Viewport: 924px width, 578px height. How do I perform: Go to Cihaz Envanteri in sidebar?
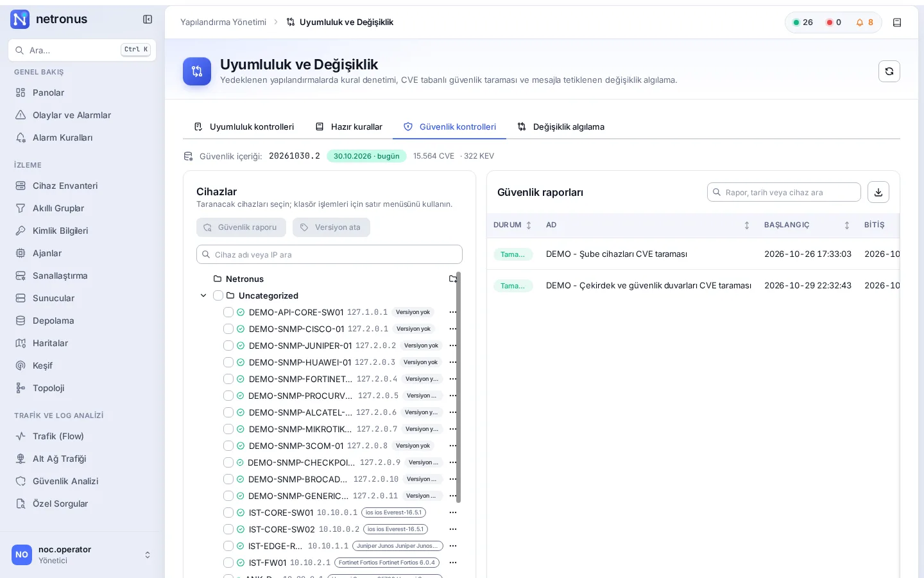click(65, 186)
